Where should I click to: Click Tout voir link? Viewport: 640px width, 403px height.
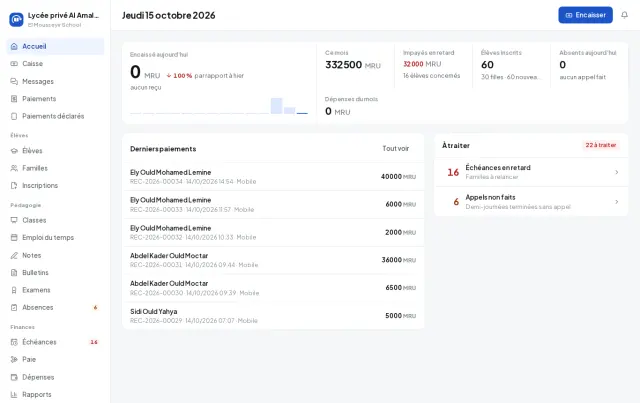tap(395, 149)
